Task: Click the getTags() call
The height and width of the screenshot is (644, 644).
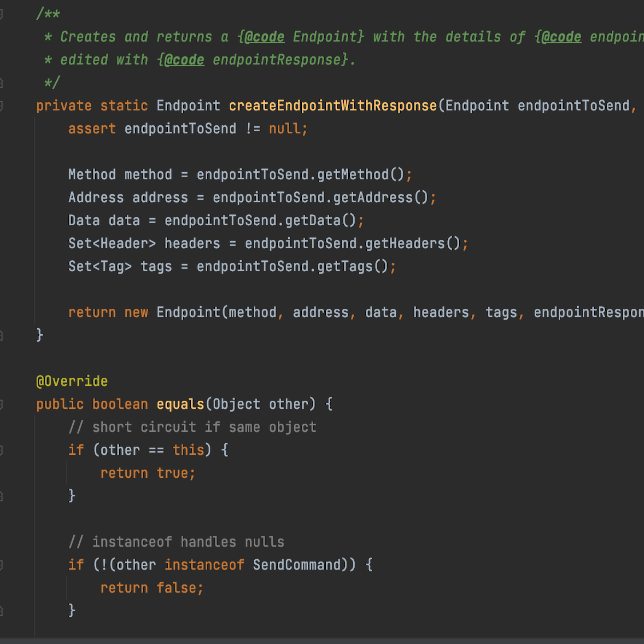Action: click(x=353, y=267)
